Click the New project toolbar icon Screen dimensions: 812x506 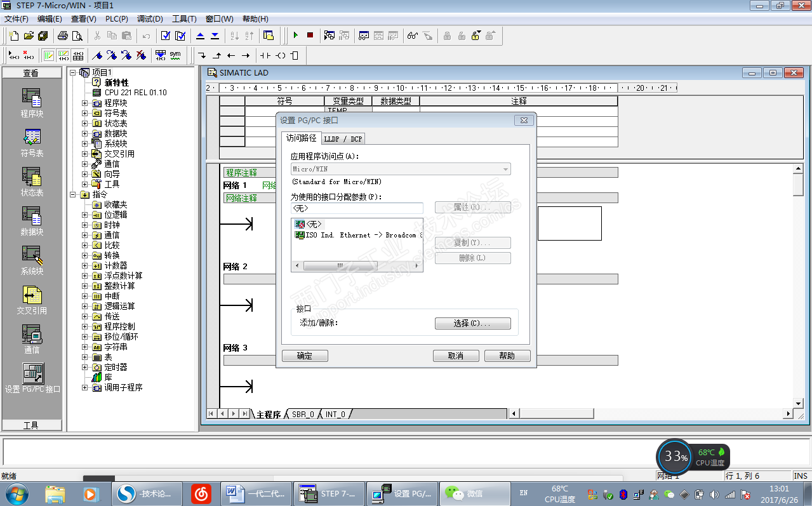(14, 36)
